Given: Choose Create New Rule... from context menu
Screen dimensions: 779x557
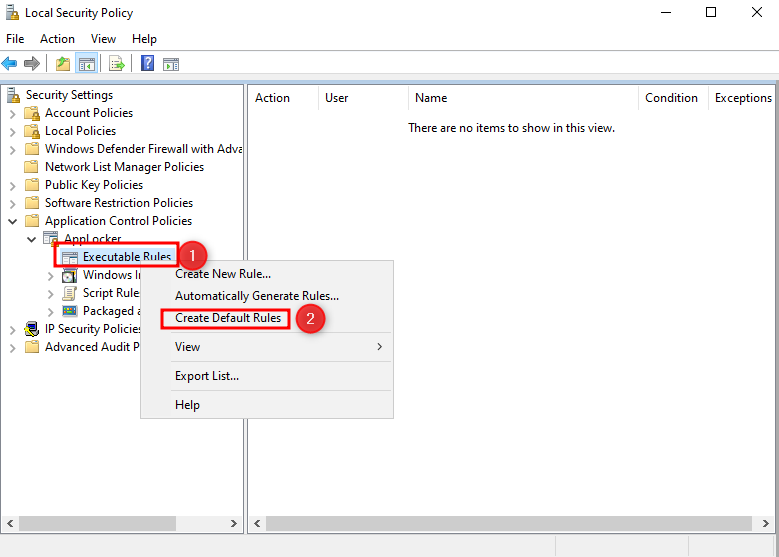Looking at the screenshot, I should click(x=267, y=274).
